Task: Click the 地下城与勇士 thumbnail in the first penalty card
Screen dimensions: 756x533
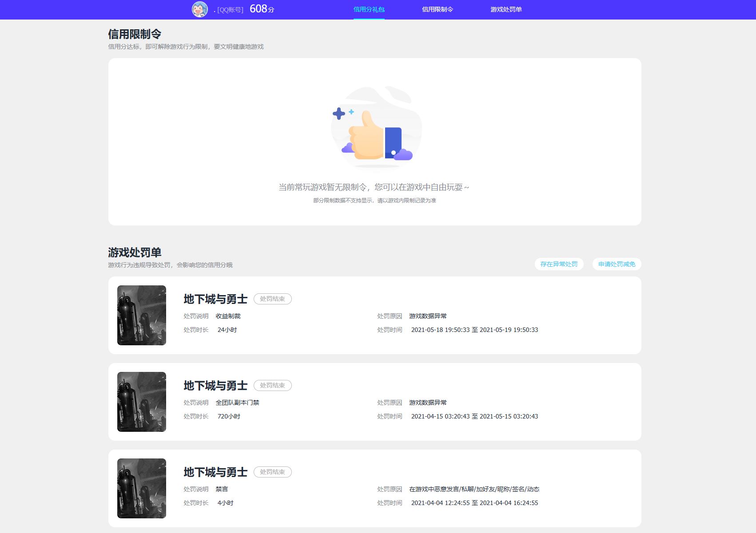Action: [141, 315]
